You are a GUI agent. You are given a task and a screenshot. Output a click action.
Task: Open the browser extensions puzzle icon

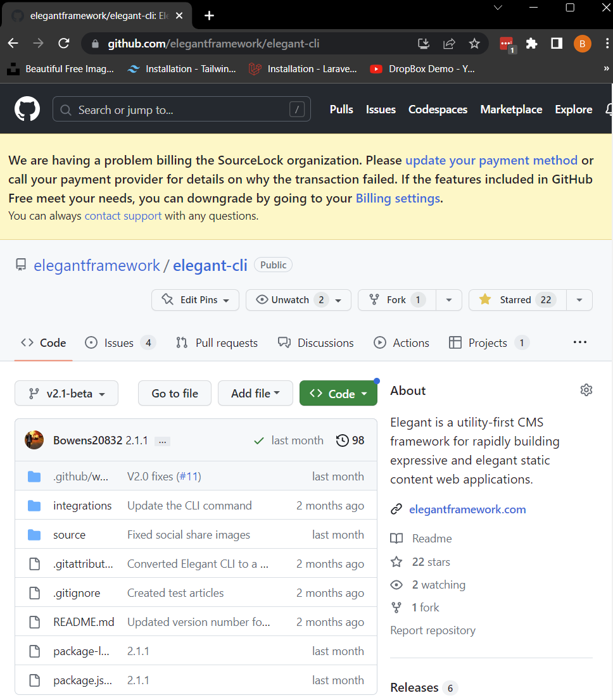coord(531,43)
